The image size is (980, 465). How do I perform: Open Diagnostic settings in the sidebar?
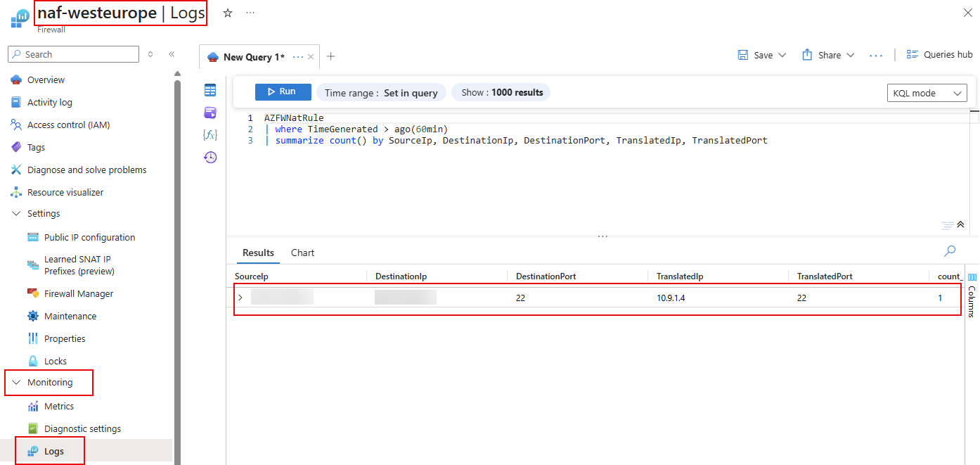[82, 428]
